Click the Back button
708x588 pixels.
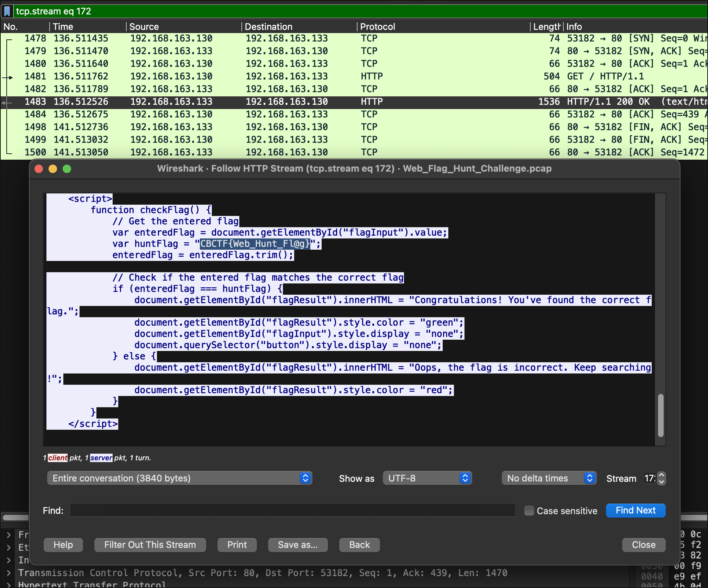point(359,545)
